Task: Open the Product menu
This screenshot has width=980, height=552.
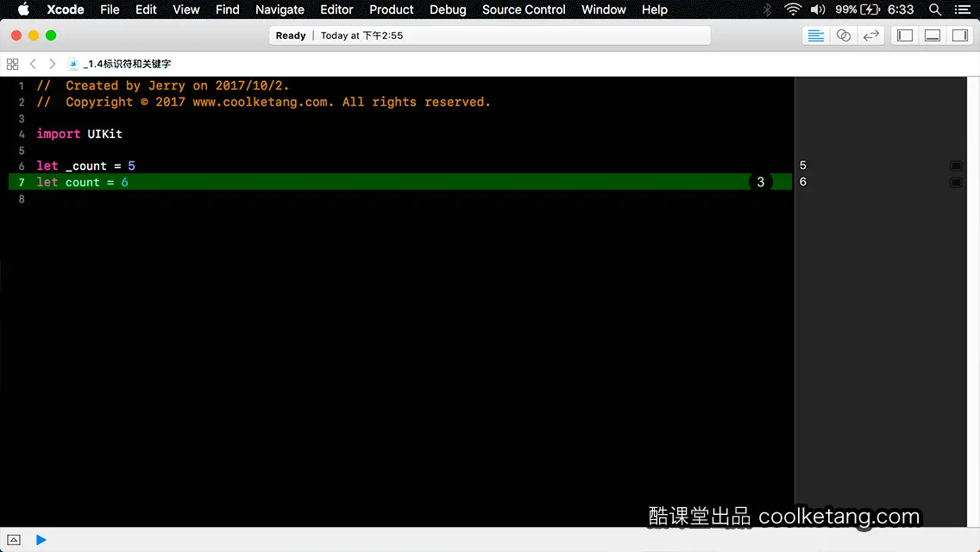Action: (x=392, y=9)
